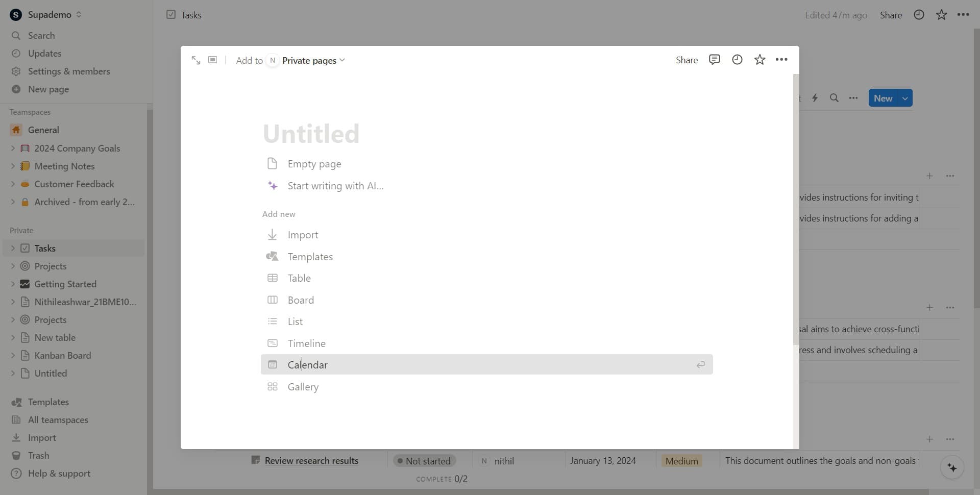Screen dimensions: 980x495
Task: Expand the popup to full page
Action: pyautogui.click(x=196, y=60)
